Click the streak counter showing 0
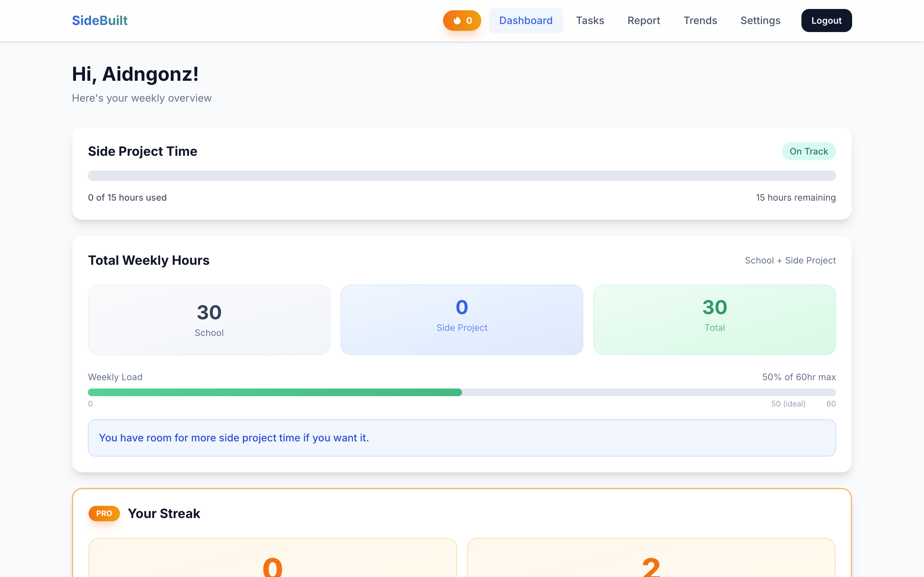Screen dimensions: 924x577 tap(469, 20)
